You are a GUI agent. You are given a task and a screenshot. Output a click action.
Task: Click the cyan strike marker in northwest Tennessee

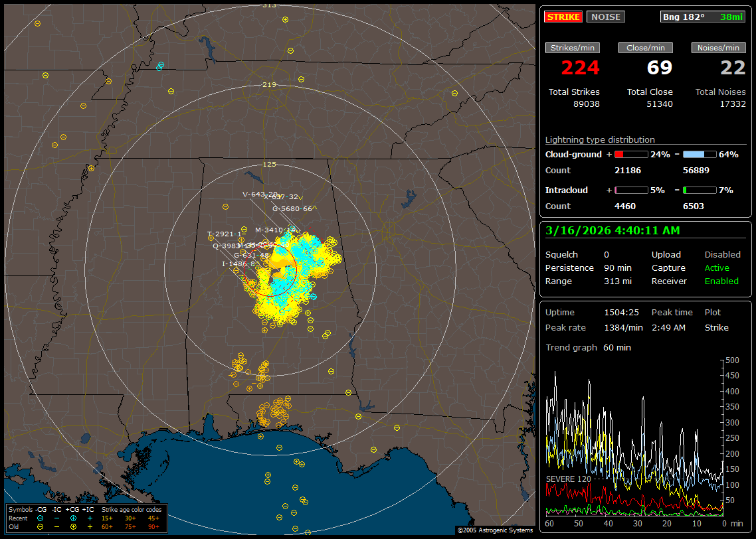tap(160, 66)
